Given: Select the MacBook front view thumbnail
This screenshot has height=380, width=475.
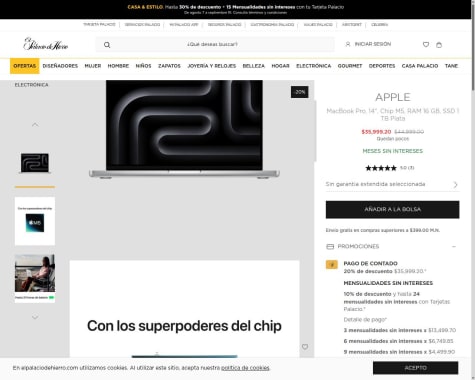Looking at the screenshot, I should (35, 163).
